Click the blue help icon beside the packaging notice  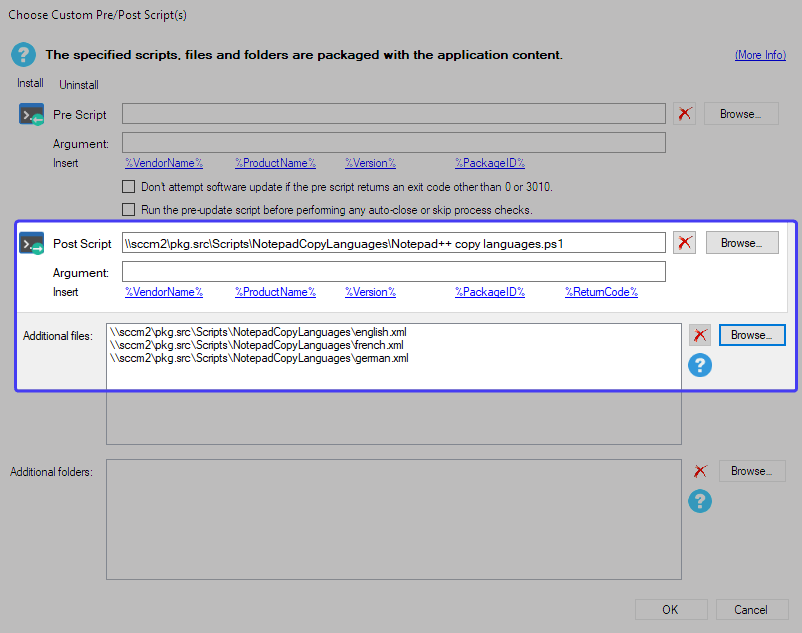[24, 55]
